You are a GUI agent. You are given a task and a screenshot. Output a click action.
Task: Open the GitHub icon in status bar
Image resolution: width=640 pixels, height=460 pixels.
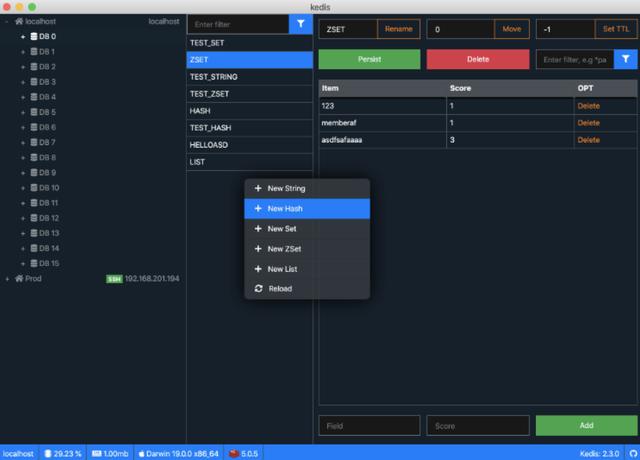pyautogui.click(x=633, y=453)
